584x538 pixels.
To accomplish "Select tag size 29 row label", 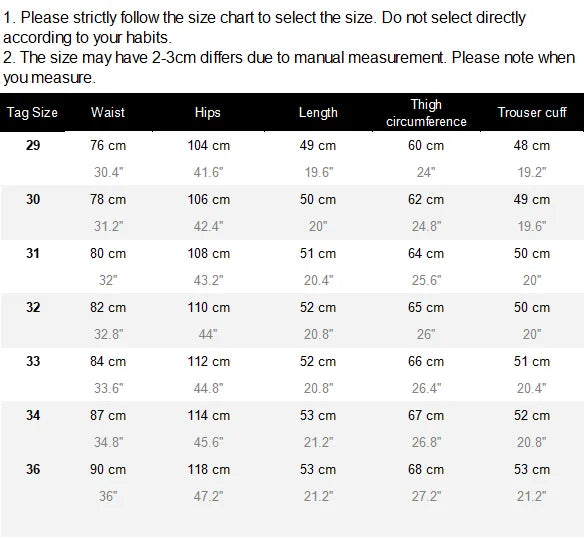I will 33,145.
